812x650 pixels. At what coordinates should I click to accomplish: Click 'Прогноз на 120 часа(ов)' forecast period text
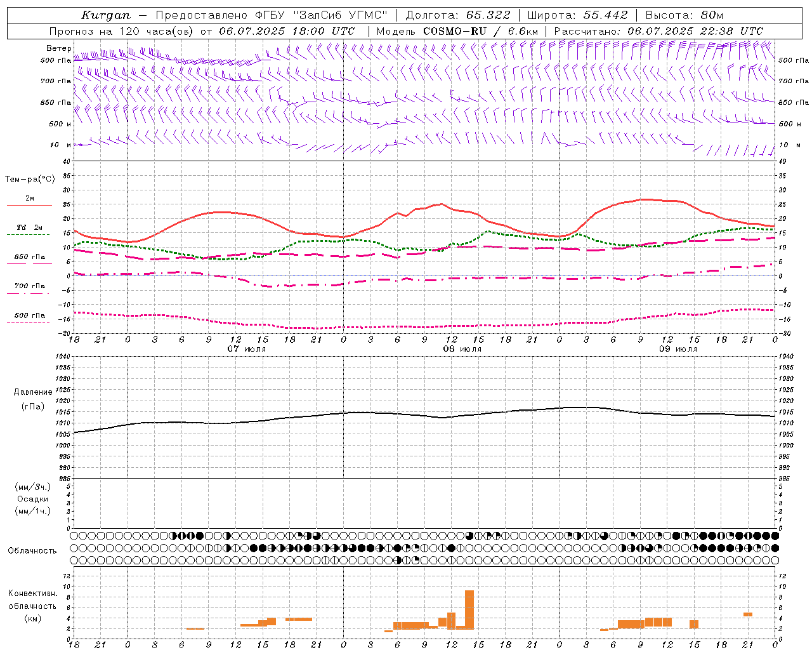(x=122, y=31)
